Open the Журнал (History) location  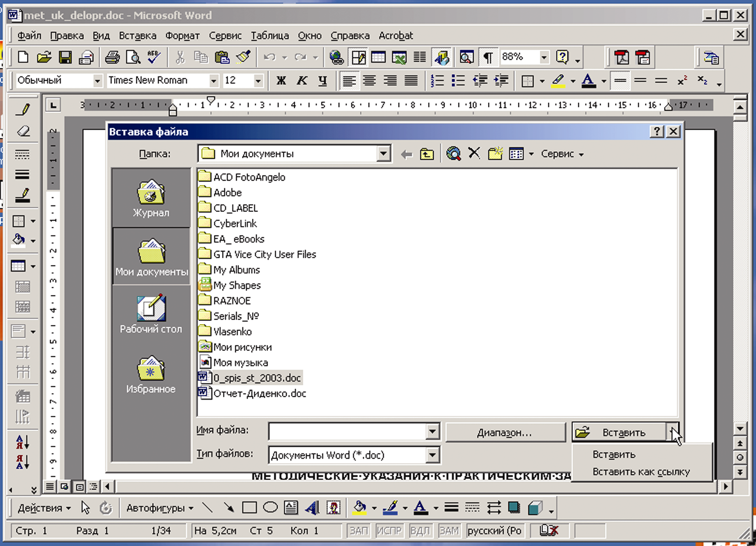coord(151,198)
